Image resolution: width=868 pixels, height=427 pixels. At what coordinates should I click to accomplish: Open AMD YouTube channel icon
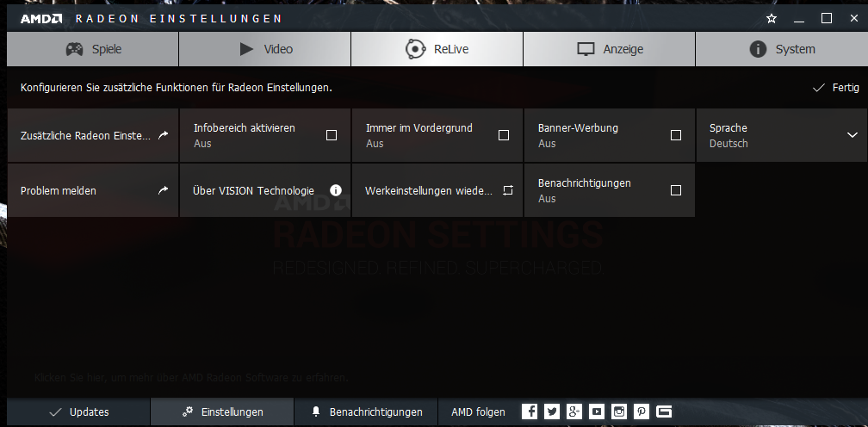[597, 412]
